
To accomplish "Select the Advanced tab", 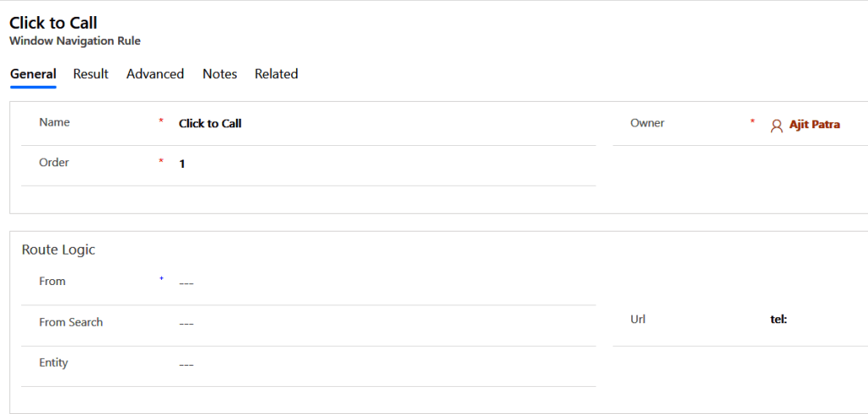I will [x=155, y=74].
